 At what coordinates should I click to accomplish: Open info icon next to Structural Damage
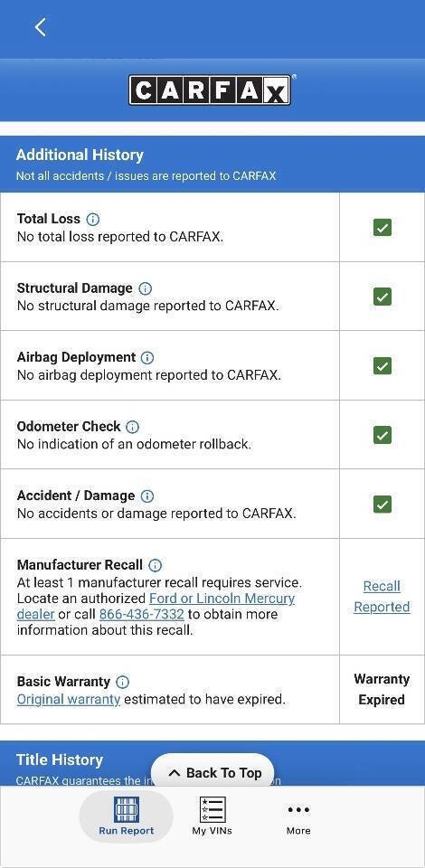tap(145, 288)
